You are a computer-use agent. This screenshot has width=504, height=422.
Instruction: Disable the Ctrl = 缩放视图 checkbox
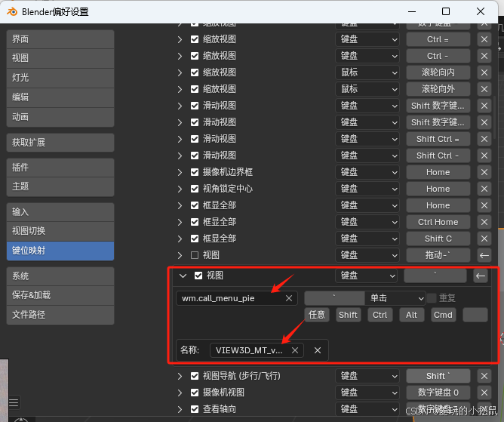pyautogui.click(x=195, y=39)
